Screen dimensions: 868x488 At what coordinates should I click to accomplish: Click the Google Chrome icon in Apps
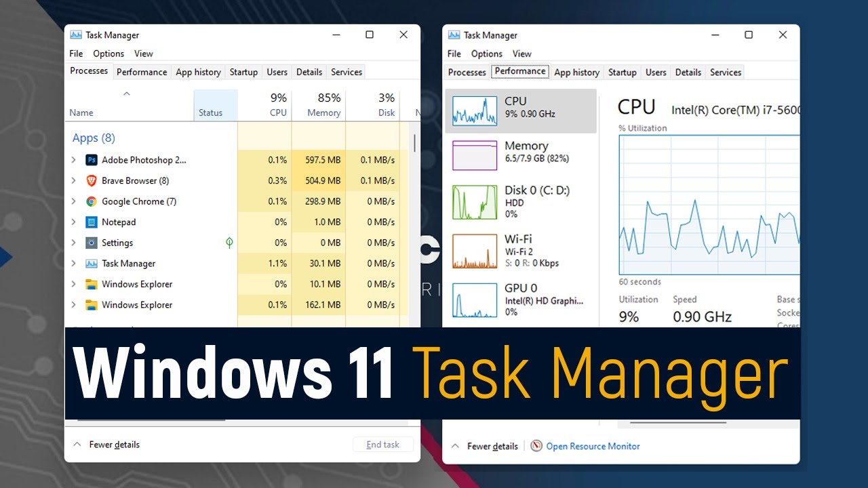(92, 201)
